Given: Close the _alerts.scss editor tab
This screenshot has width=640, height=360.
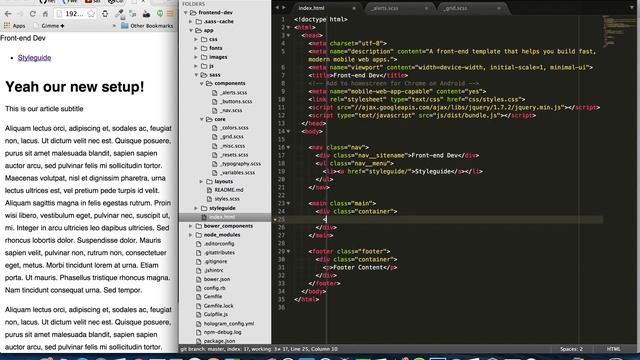Looking at the screenshot, I should tap(426, 8).
